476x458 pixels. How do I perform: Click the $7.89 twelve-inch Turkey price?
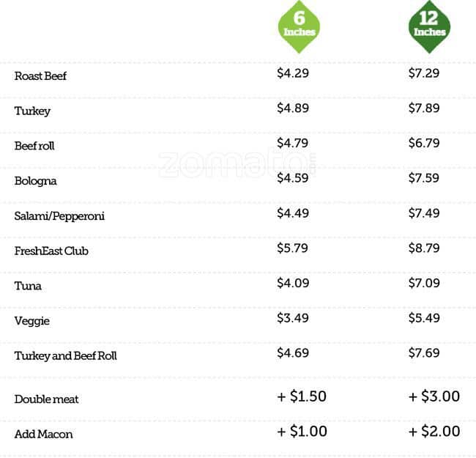424,108
